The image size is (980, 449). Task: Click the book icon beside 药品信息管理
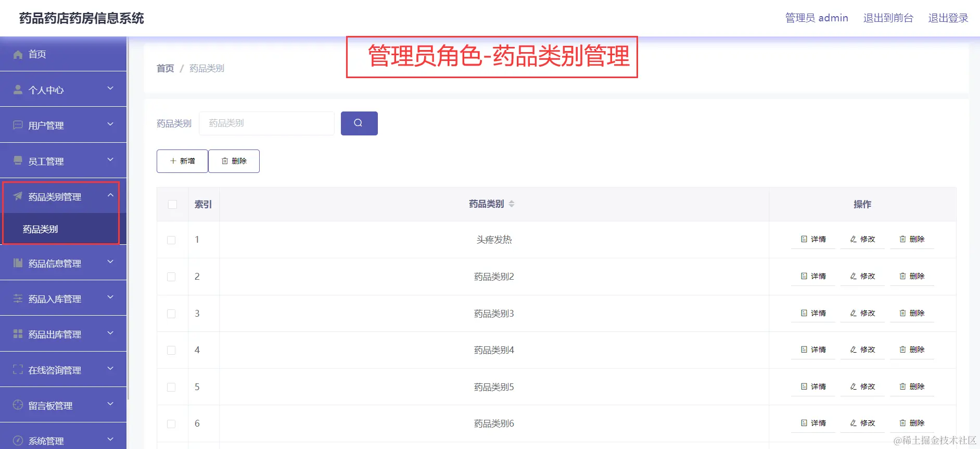[18, 263]
